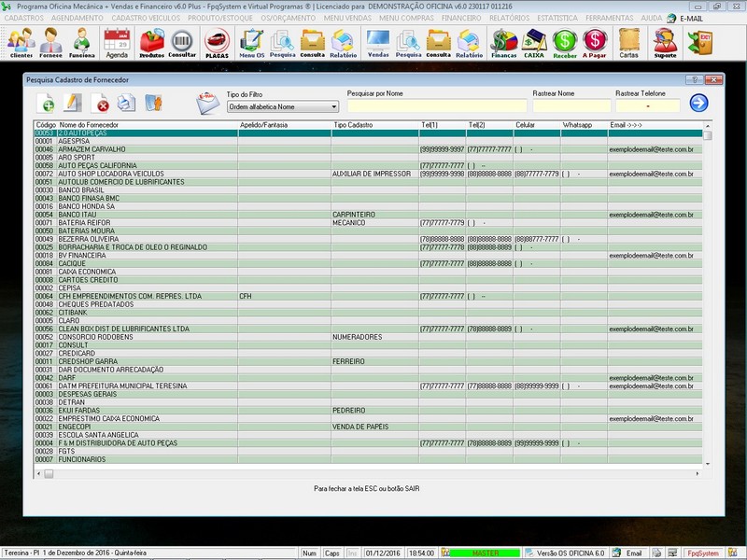747x560 pixels.
Task: Click Pesquisa icon right of Vendas
Action: pos(408,43)
